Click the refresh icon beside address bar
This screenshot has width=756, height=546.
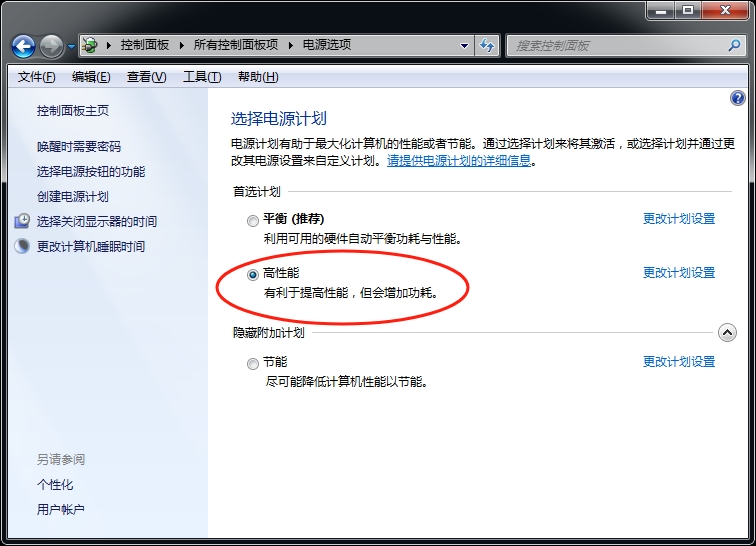click(x=487, y=45)
